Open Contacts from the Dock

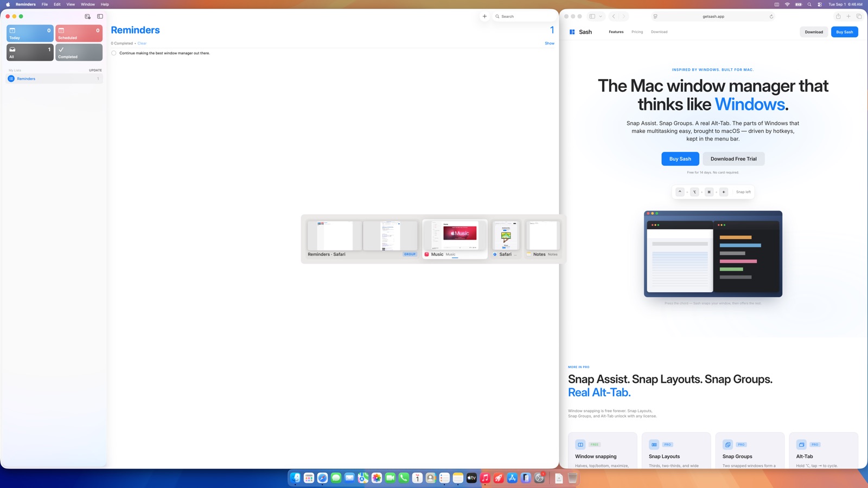(x=431, y=478)
